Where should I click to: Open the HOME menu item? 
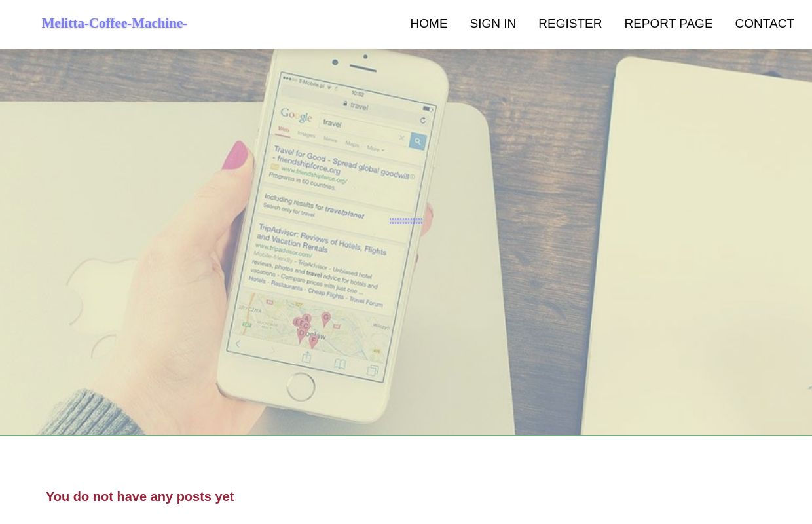click(429, 24)
